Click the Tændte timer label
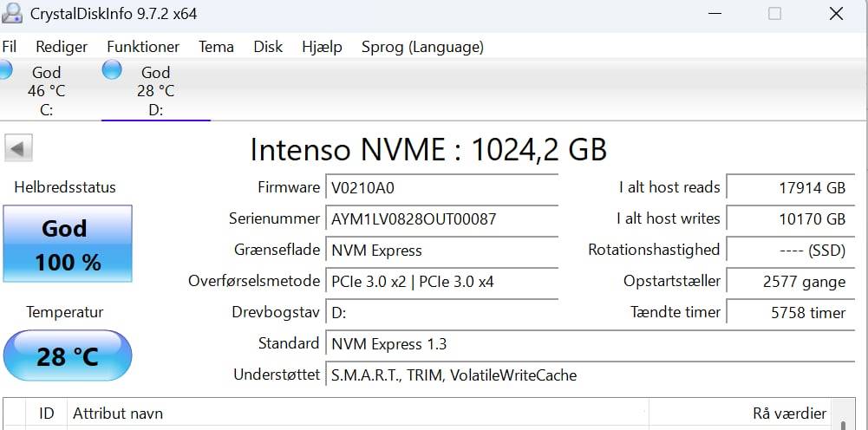Viewport: 868px width, 430px height. (675, 312)
